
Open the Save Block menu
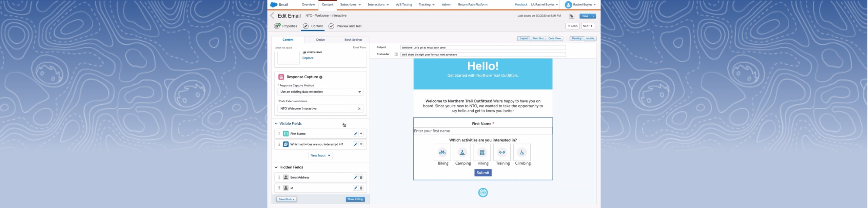pos(286,200)
